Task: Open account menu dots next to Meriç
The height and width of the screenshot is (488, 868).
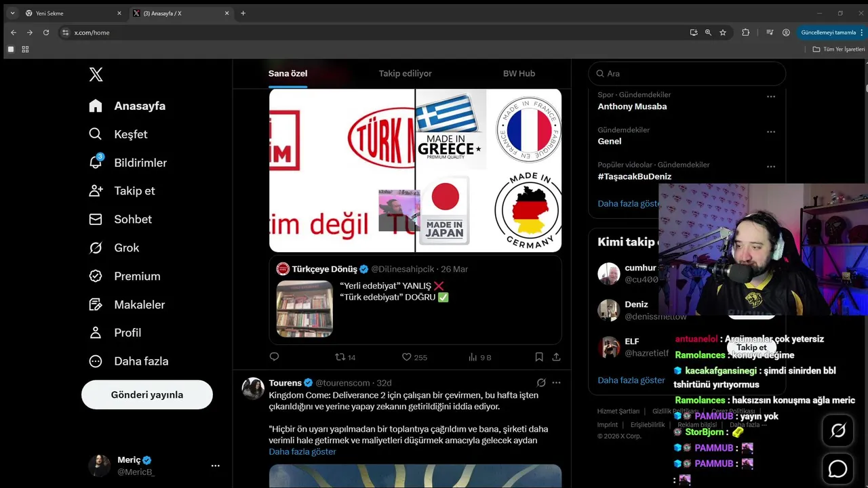Action: 216,466
